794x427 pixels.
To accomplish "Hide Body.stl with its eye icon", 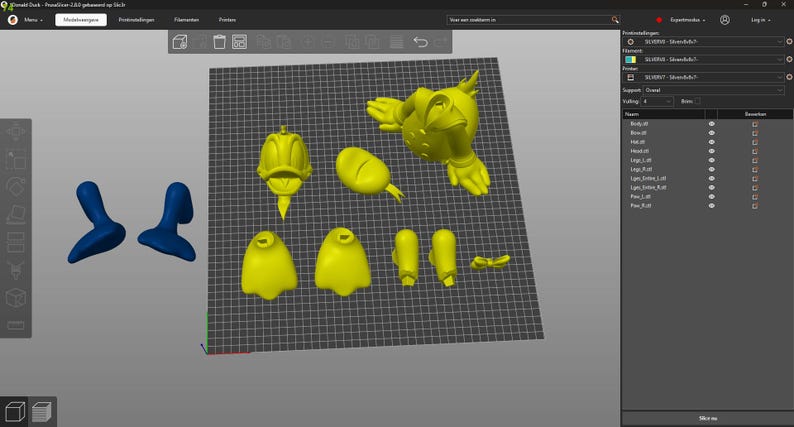I will tap(711, 124).
